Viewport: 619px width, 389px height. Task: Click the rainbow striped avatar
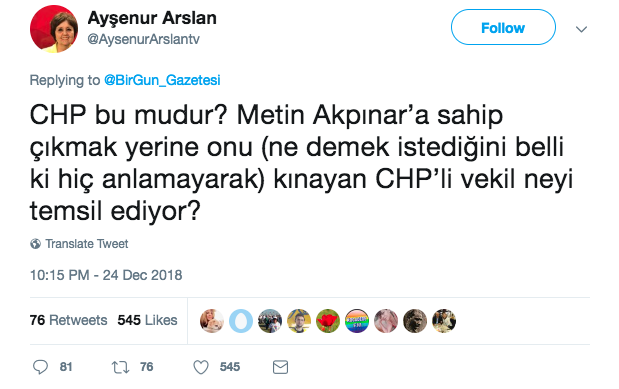(357, 321)
